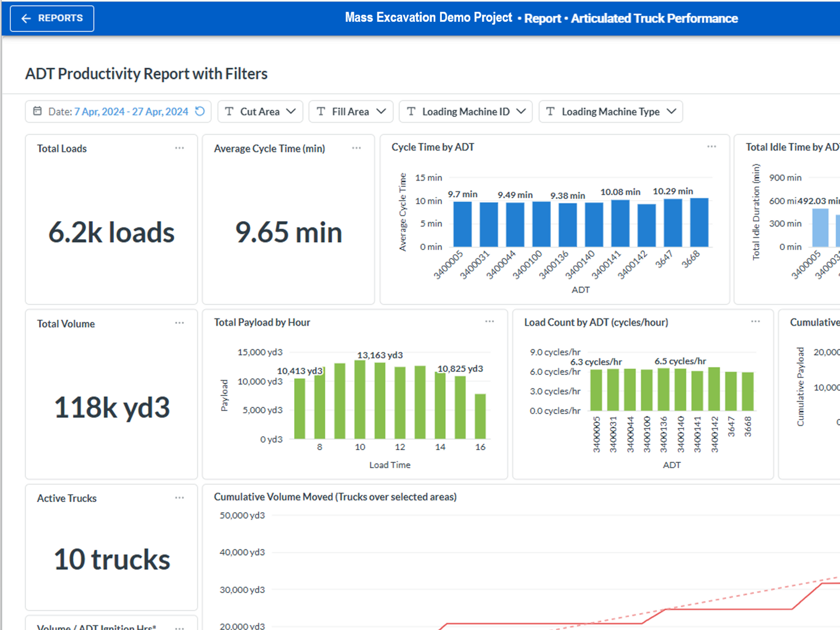The image size is (840, 630).
Task: Click the date range 7 Apr, 2024 - 27 Apr, 2024
Action: (131, 111)
